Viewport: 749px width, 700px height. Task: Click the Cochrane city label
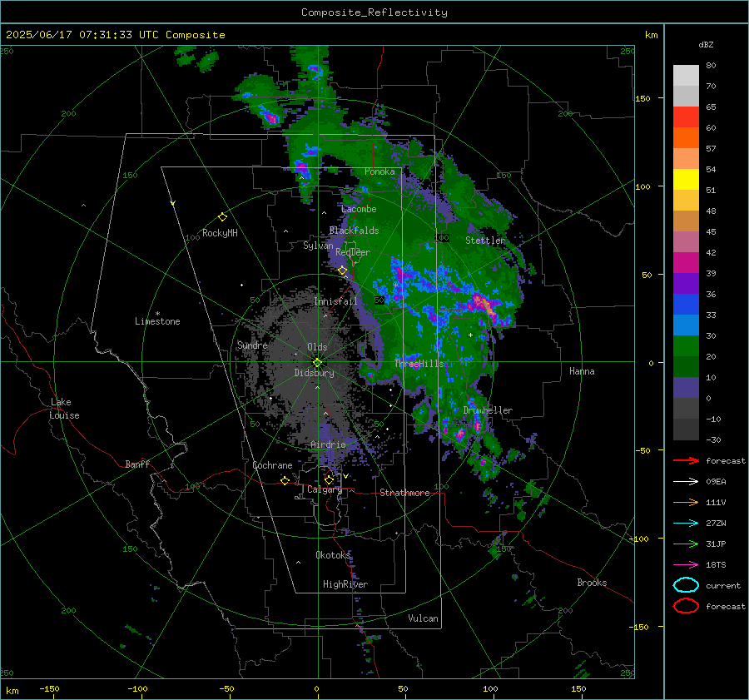[272, 465]
